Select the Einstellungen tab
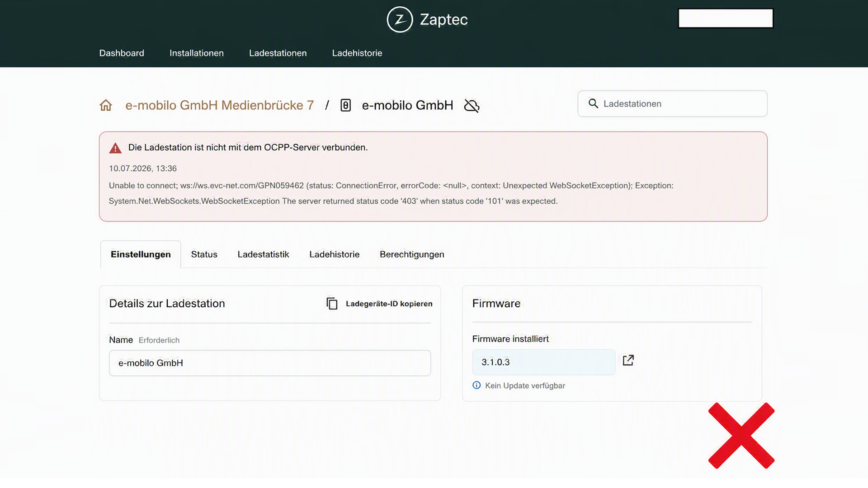 (x=141, y=254)
